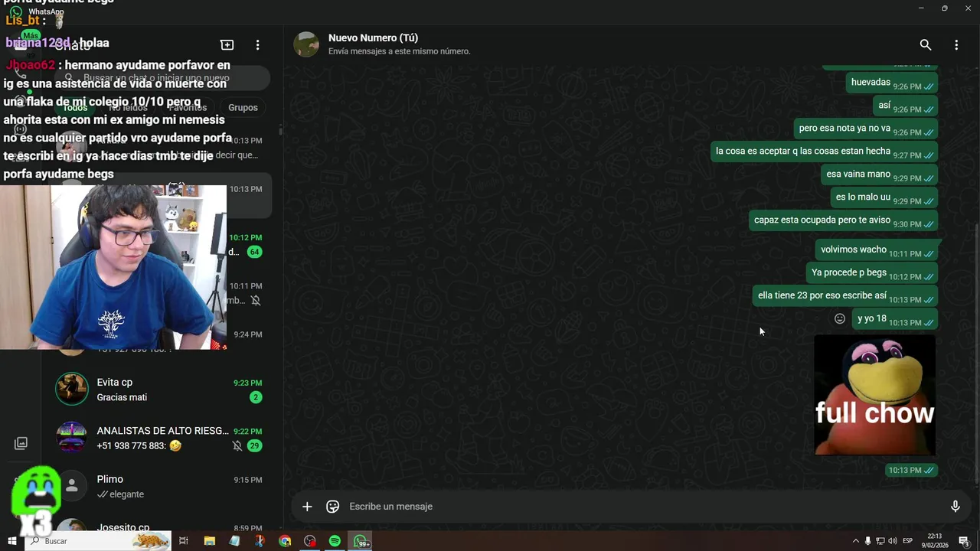
Task: Focus the 'Escribe un mensaje' input field
Action: 643,507
